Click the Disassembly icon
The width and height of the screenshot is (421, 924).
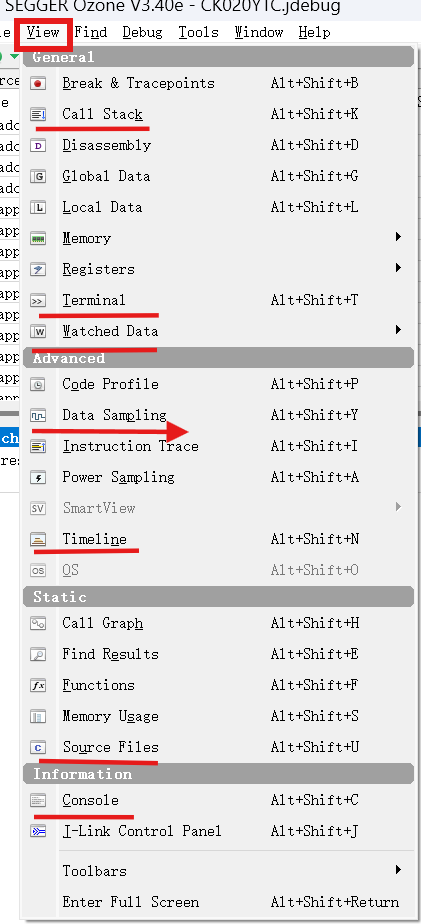coord(38,146)
